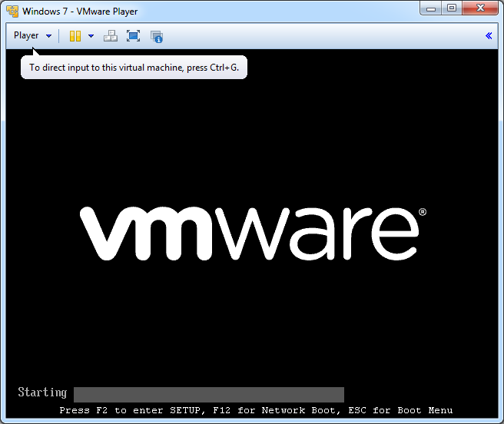Close the VMware Player window
The image size is (504, 424).
[479, 8]
